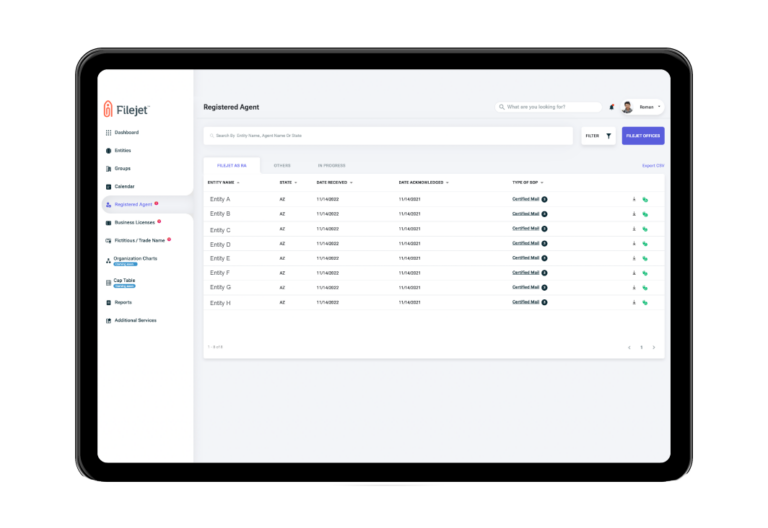
Task: Open Certified Mail link for Entity F
Action: point(526,273)
